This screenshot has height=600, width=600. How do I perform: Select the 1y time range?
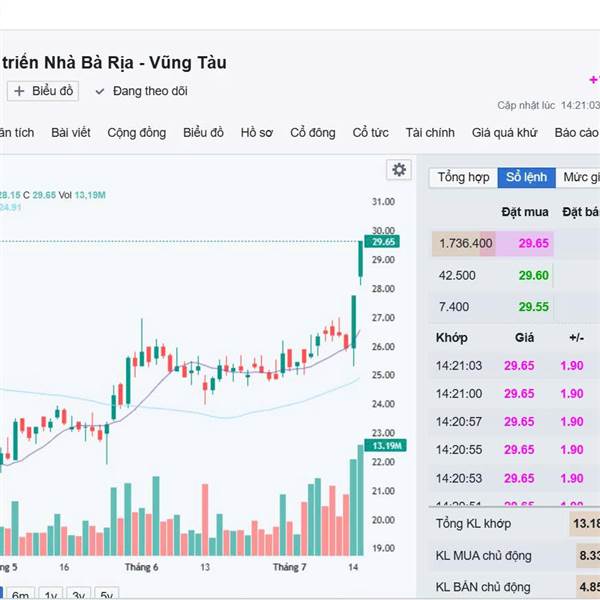(x=51, y=595)
